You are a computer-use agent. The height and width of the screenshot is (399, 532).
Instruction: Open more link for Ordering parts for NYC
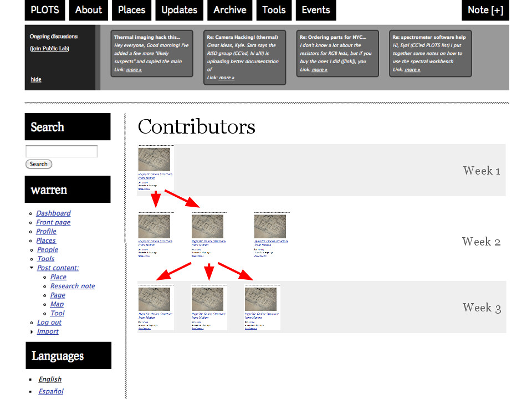coord(320,70)
